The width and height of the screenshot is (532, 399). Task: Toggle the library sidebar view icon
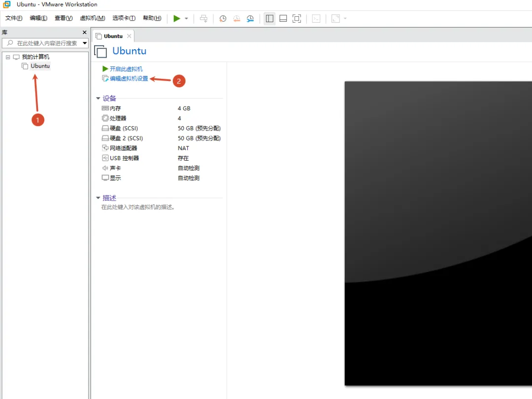click(x=269, y=18)
